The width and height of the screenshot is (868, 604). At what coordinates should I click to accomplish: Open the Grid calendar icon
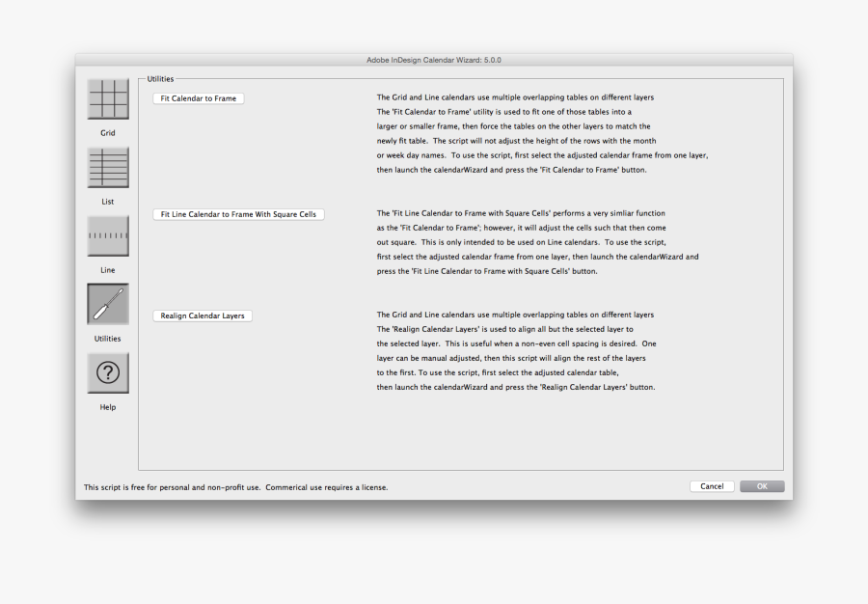(x=108, y=99)
